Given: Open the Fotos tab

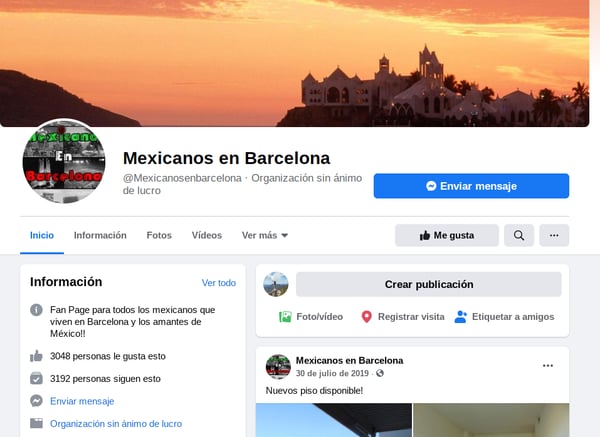Looking at the screenshot, I should 159,235.
